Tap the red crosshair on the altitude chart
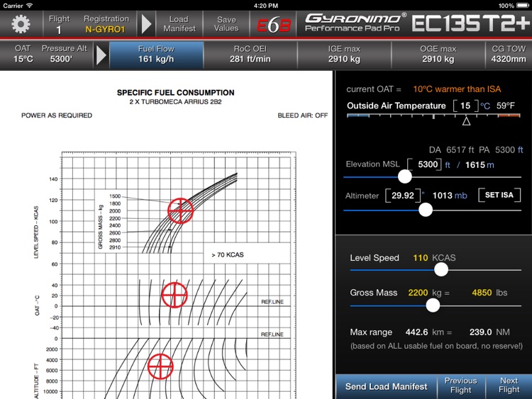 160,366
